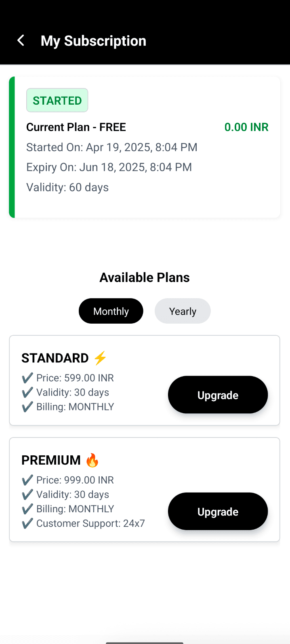Switch to Yearly billing option
This screenshot has width=290, height=644.
(182, 311)
